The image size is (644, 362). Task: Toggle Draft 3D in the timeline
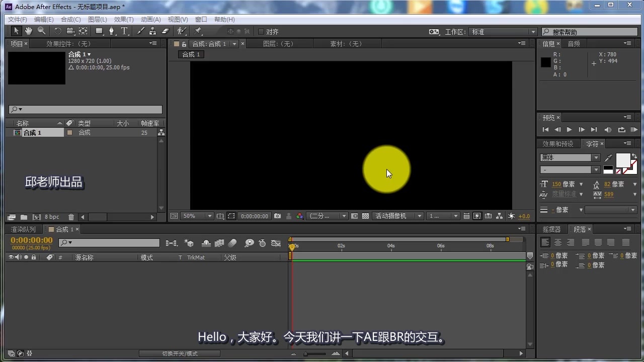pyautogui.click(x=189, y=243)
